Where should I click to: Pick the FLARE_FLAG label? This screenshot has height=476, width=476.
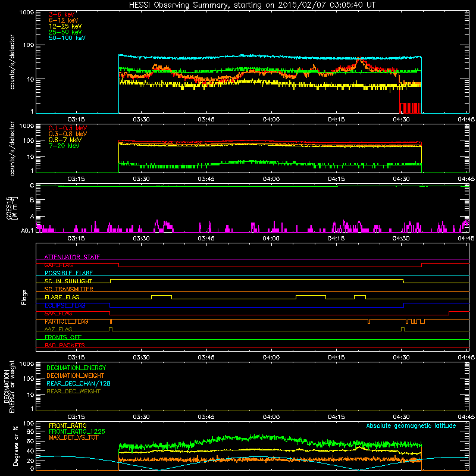[x=62, y=297]
